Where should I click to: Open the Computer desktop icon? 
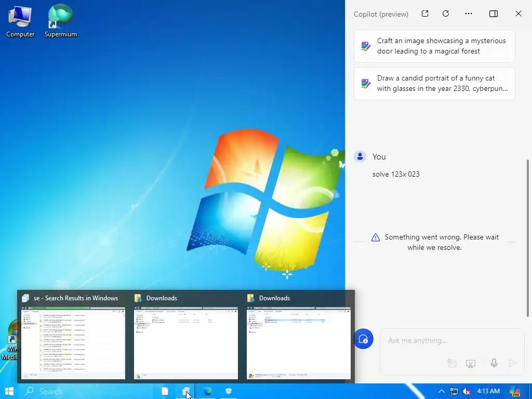coord(20,21)
